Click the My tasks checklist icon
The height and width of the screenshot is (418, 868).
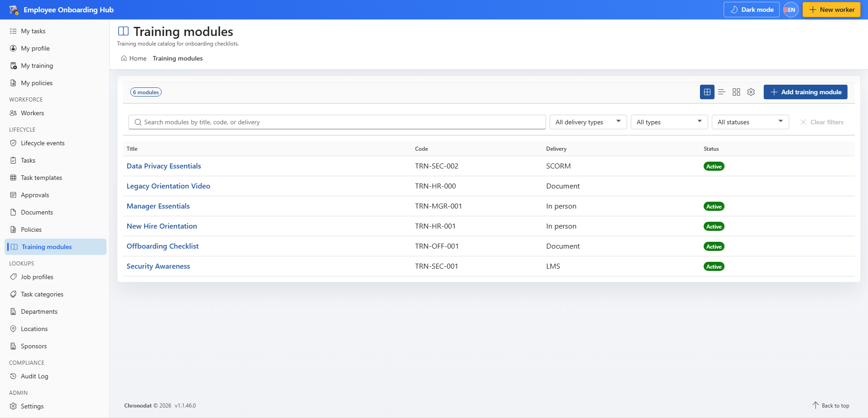coord(13,31)
